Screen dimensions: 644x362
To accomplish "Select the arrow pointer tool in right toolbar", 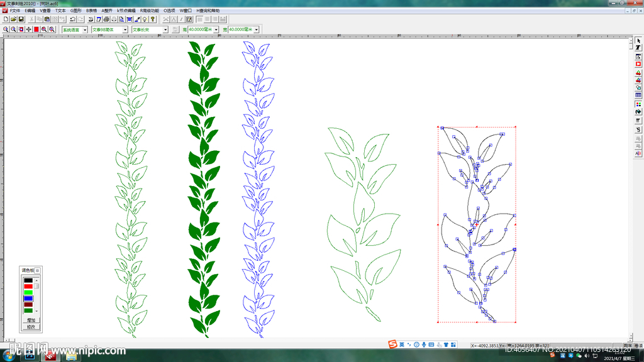I will tap(638, 40).
